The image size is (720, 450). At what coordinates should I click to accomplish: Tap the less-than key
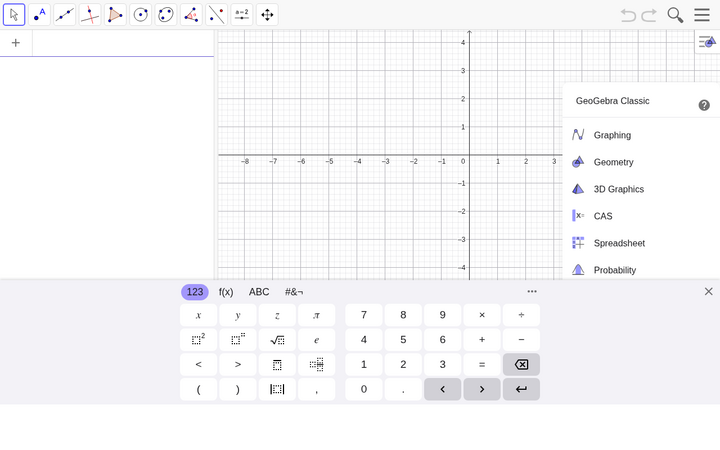pos(198,365)
